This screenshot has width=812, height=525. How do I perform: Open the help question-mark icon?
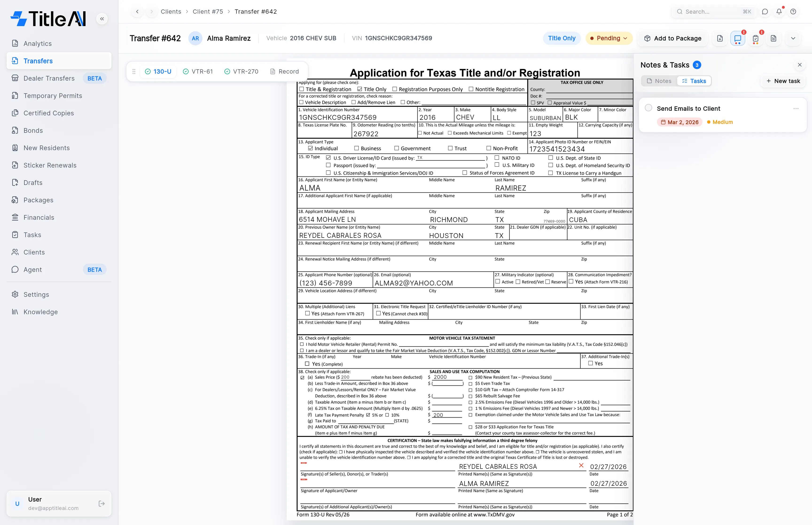793,12
